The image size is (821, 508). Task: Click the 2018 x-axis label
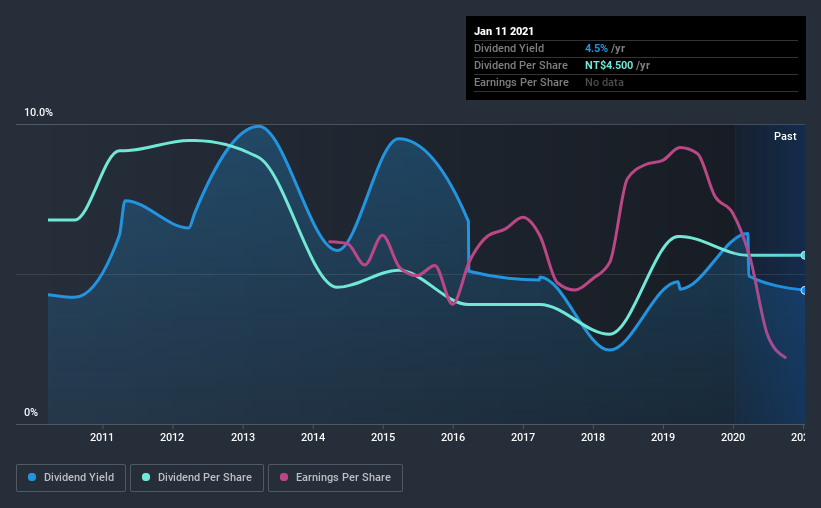593,437
